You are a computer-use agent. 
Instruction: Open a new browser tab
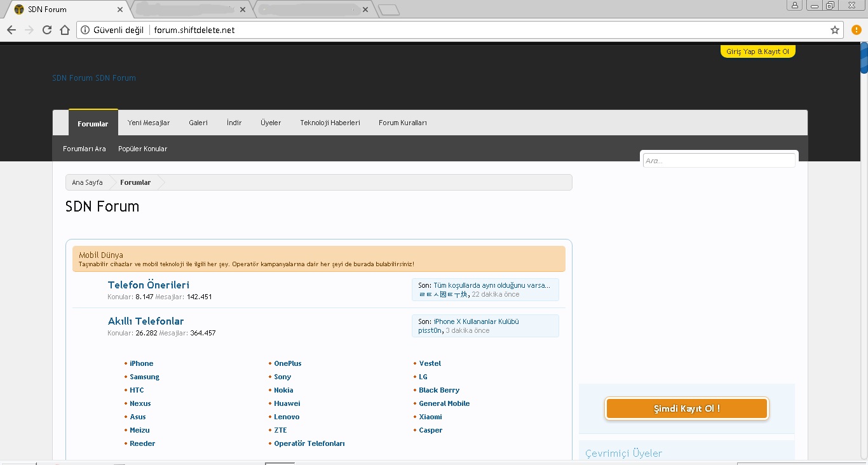click(x=388, y=10)
